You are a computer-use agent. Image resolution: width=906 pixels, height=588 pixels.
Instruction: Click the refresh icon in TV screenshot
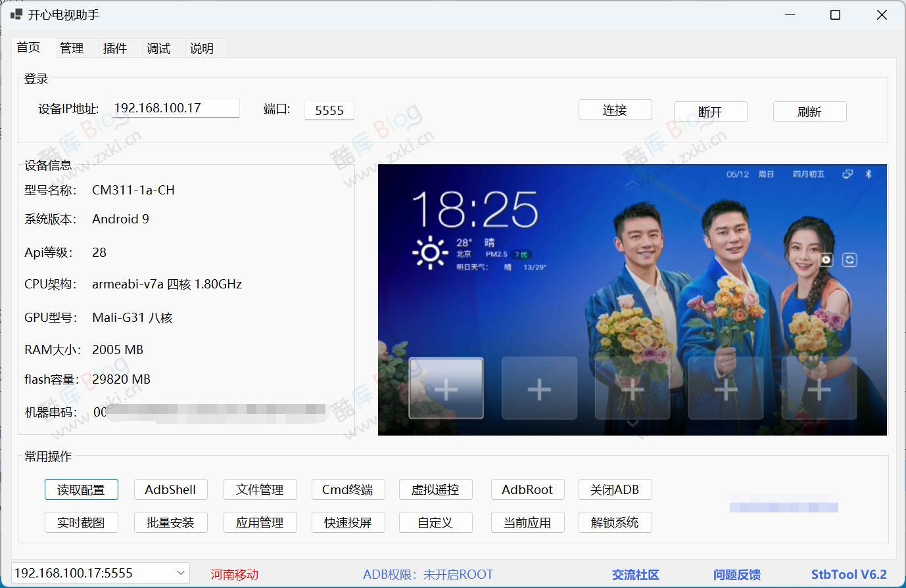click(849, 260)
